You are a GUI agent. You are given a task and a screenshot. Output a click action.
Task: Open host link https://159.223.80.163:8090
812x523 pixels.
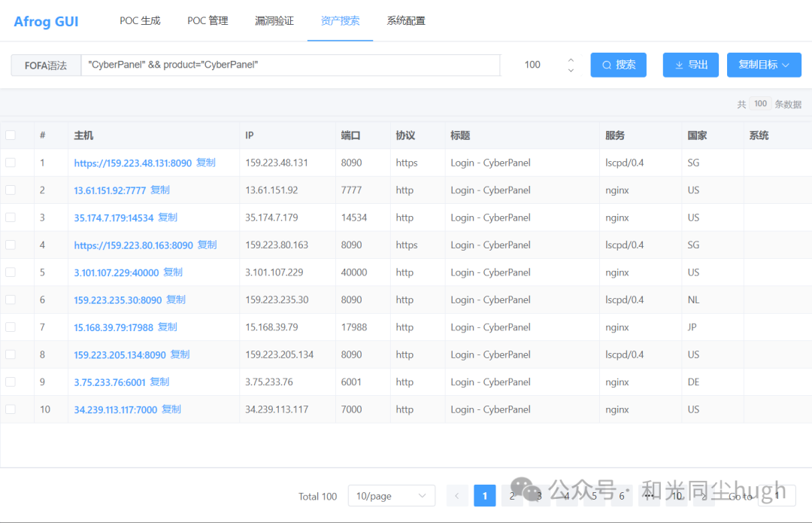133,245
